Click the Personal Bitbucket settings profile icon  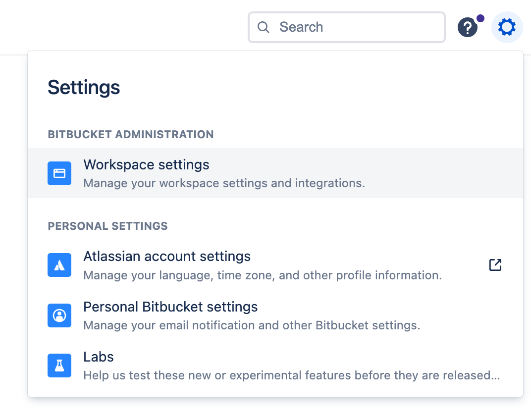point(59,315)
